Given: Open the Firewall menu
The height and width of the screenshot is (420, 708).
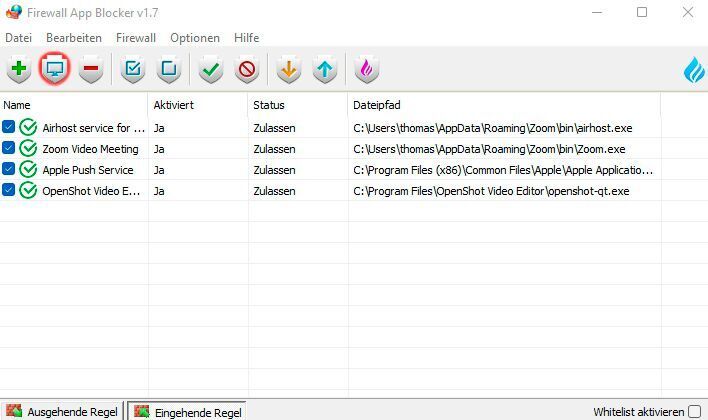Looking at the screenshot, I should 135,37.
